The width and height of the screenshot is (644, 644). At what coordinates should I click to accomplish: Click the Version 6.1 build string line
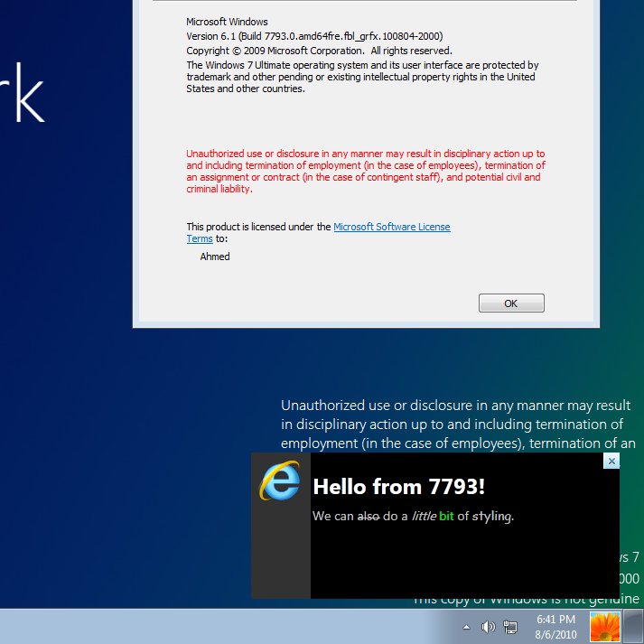point(314,36)
